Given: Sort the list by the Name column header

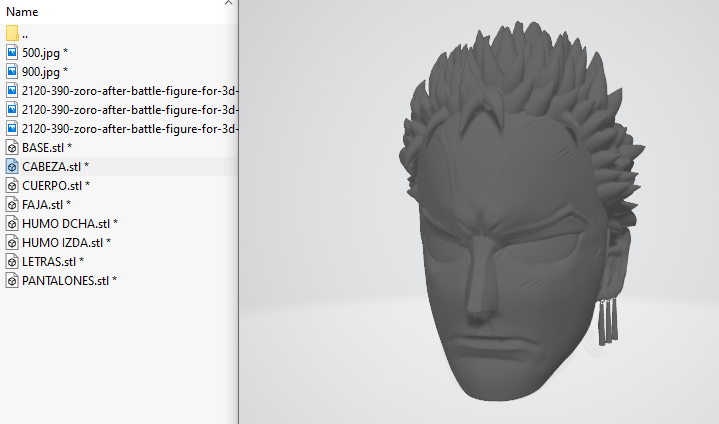Looking at the screenshot, I should click(22, 12).
